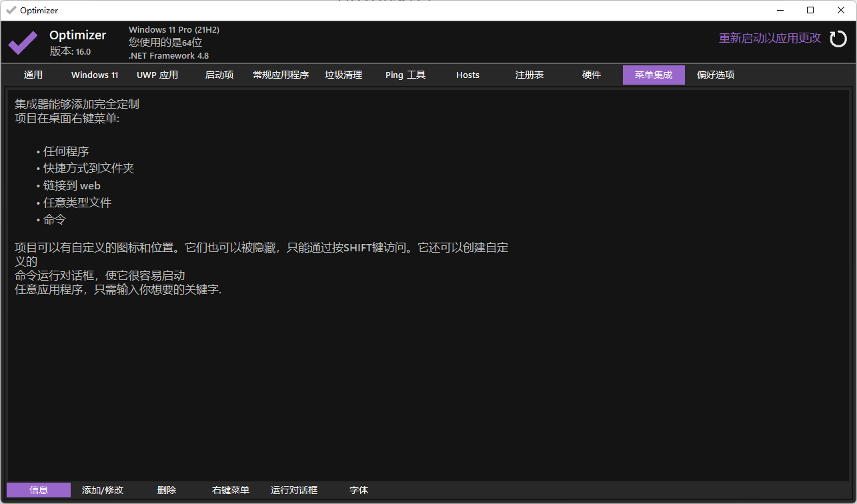Open the 偏好选项 tab

pyautogui.click(x=716, y=75)
